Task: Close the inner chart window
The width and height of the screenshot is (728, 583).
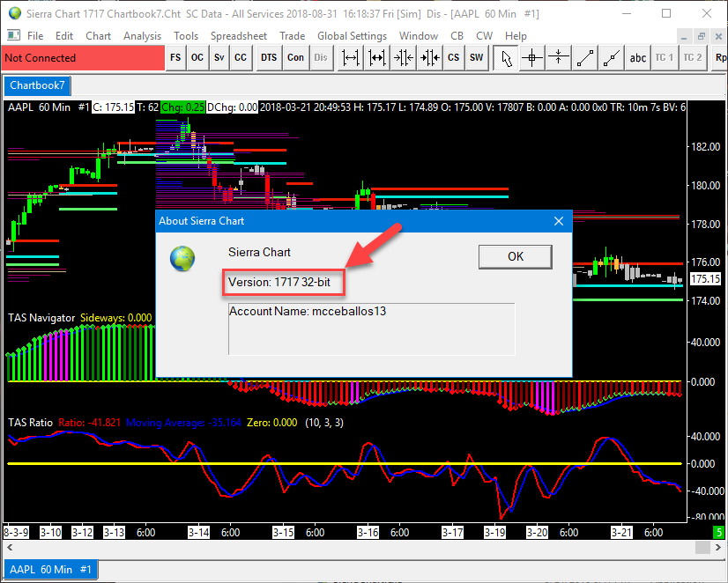Action: 718,37
